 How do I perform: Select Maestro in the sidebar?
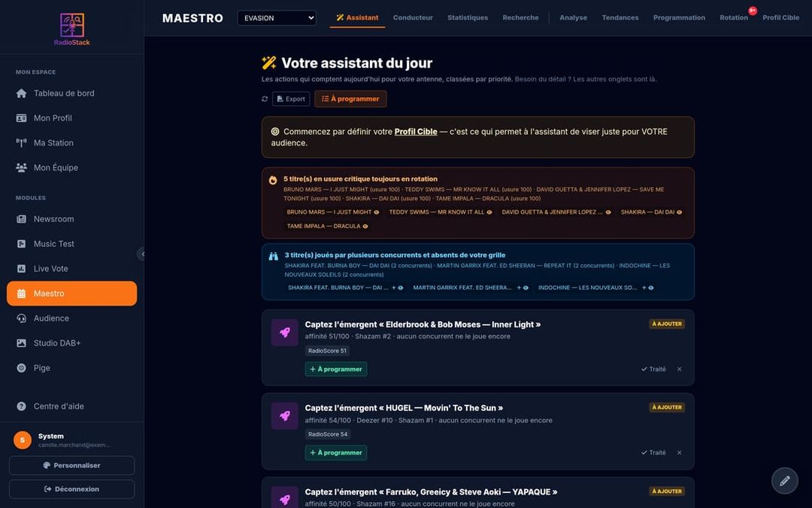tap(72, 294)
